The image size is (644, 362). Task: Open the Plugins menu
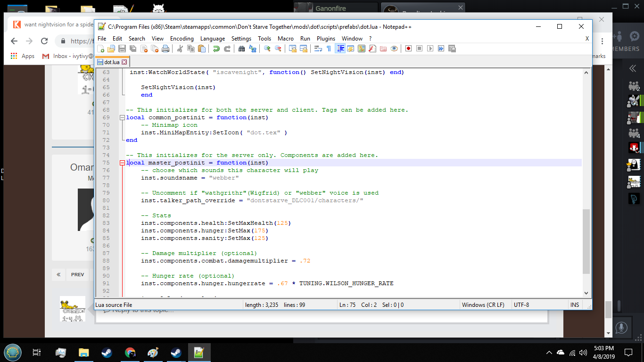coord(326,39)
